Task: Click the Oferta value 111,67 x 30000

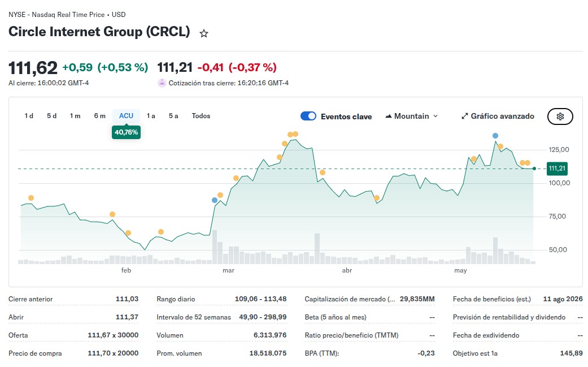Action: (x=113, y=335)
